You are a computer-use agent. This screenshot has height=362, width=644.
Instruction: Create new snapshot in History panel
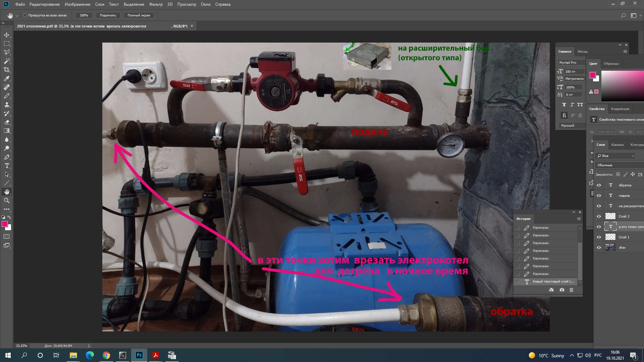[562, 290]
